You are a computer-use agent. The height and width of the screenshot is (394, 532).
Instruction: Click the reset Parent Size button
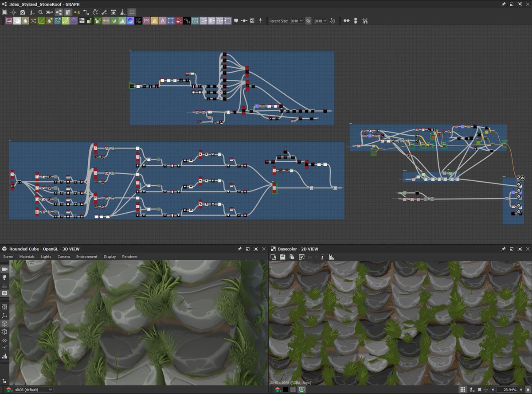click(x=332, y=20)
